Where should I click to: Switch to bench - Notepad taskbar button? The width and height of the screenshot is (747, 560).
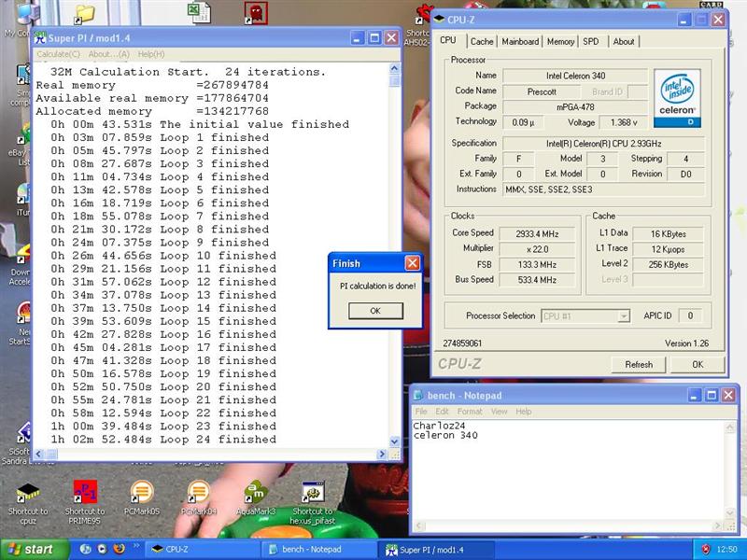[x=319, y=549]
